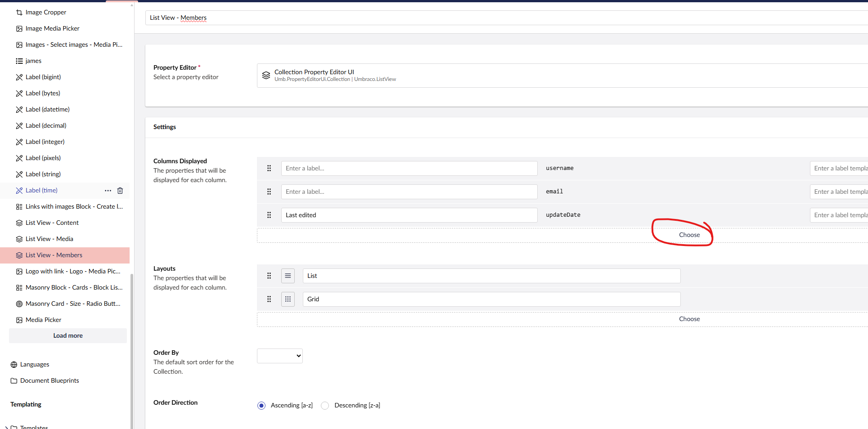Click the Load more button
The image size is (868, 429).
click(68, 335)
